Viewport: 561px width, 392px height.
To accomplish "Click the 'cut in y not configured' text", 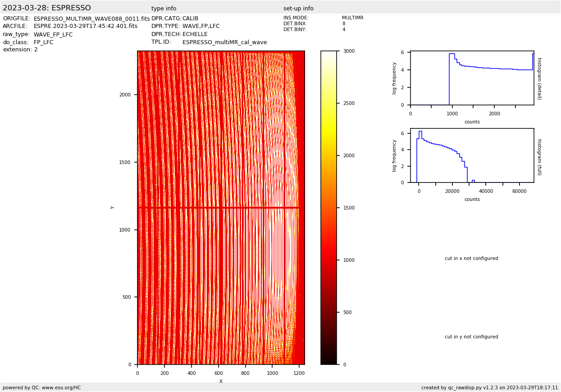I will 471,337.
